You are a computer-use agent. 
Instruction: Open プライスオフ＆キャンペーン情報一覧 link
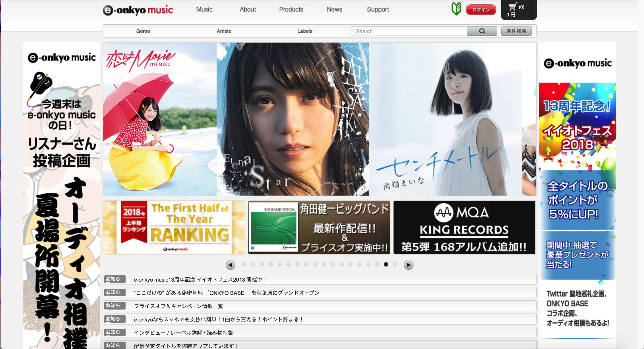pyautogui.click(x=178, y=306)
